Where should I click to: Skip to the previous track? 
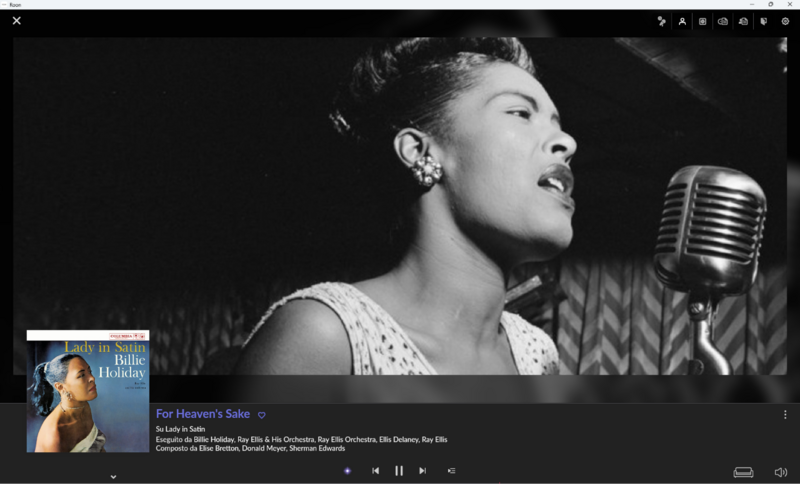point(376,471)
